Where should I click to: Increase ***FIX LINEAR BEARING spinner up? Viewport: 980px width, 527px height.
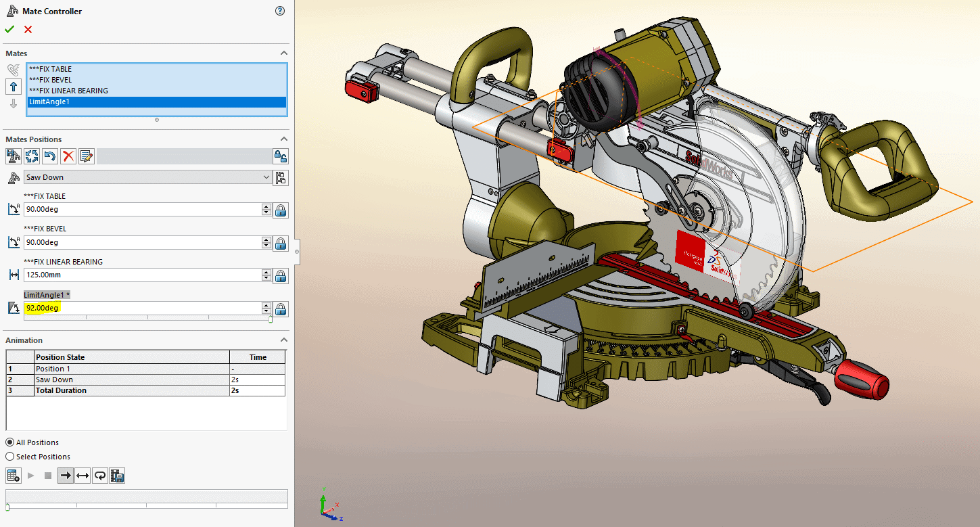pyautogui.click(x=266, y=272)
